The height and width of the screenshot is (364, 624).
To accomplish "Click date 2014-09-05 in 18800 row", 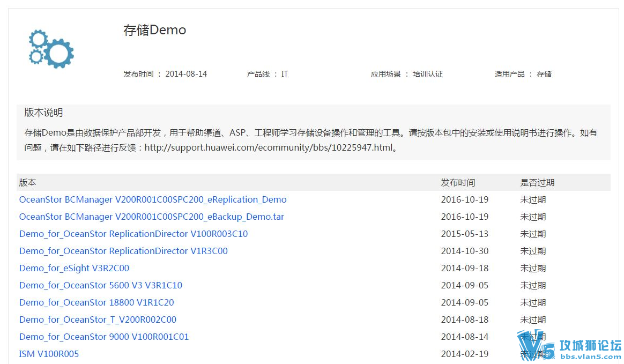I will pyautogui.click(x=464, y=302).
